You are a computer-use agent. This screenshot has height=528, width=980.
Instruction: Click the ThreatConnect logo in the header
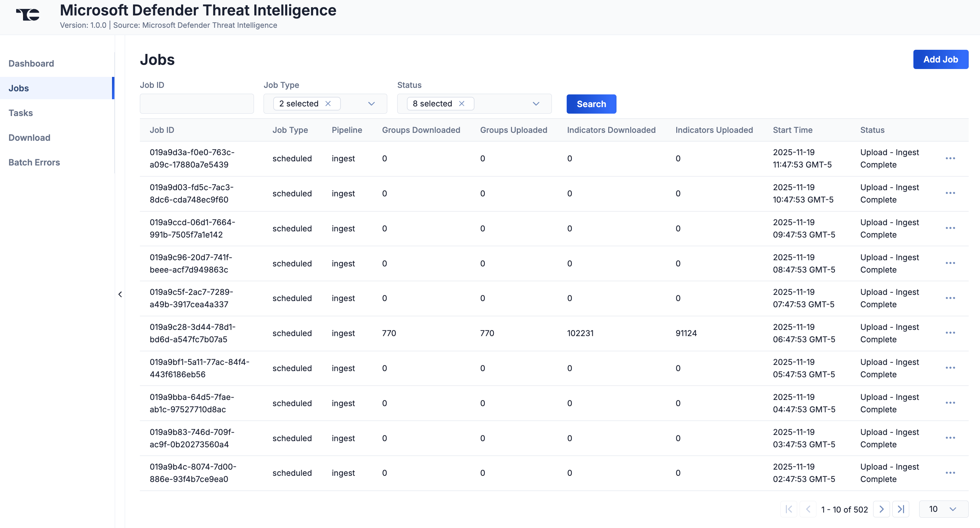(27, 14)
